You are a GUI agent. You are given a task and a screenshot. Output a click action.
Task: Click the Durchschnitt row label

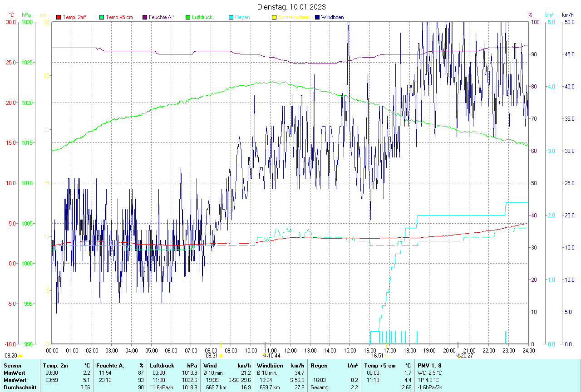coord(20,387)
